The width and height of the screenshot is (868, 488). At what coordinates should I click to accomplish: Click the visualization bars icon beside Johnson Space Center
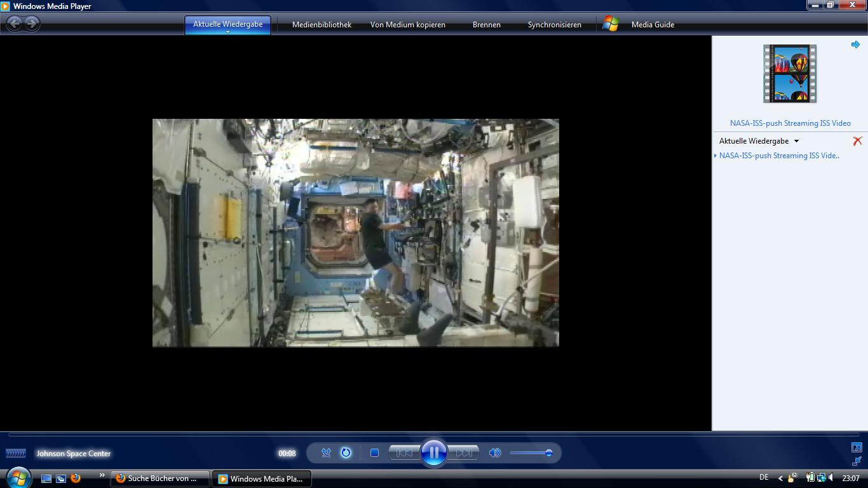16,453
